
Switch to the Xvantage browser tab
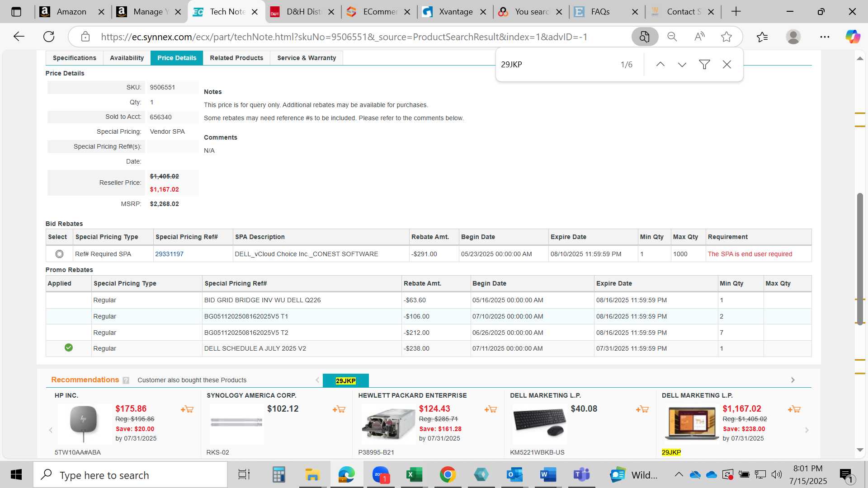point(455,12)
